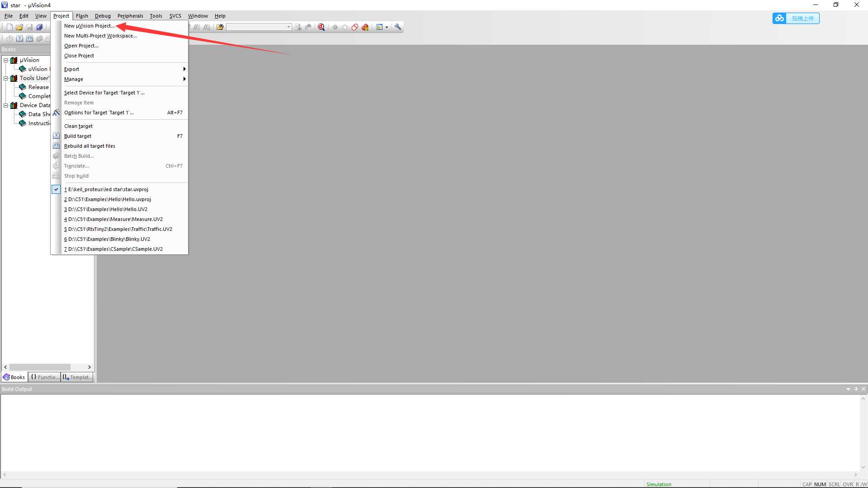Expand the Tools User tree node
The width and height of the screenshot is (868, 488).
(6, 78)
